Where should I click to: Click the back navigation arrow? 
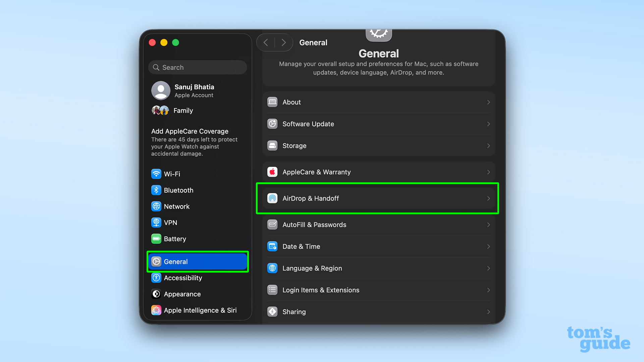[x=265, y=42]
